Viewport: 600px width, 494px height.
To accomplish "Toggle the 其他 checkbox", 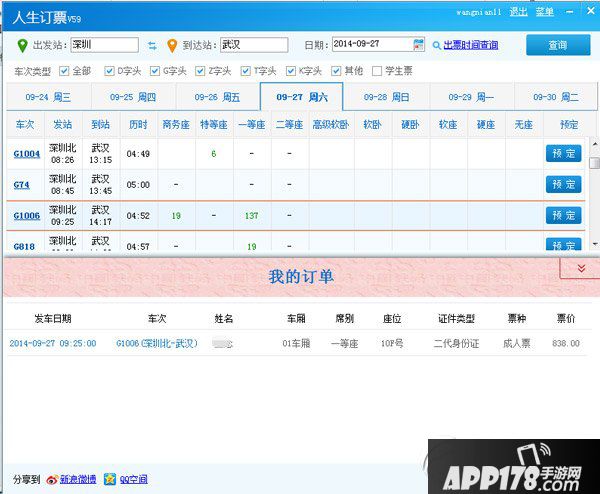I will pyautogui.click(x=336, y=71).
